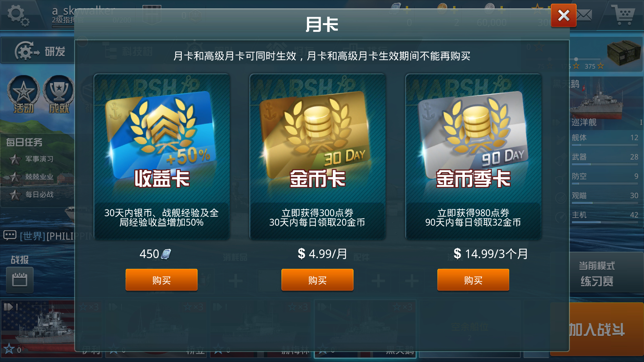The width and height of the screenshot is (644, 362).
Task: Open the 活动 events star badge
Action: [x=23, y=94]
